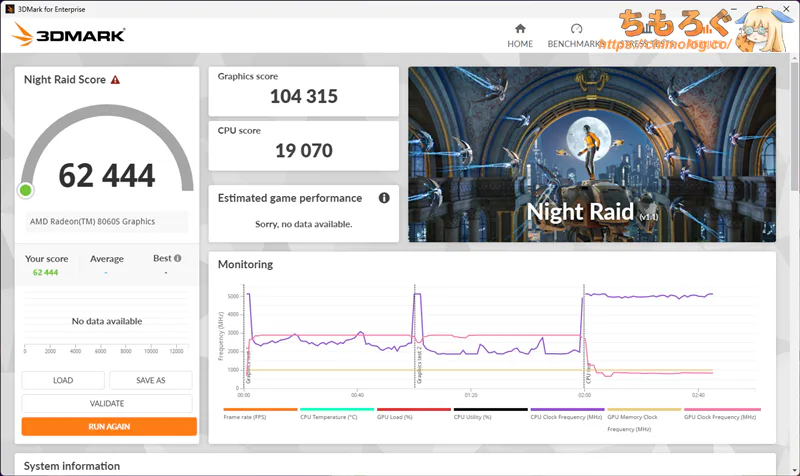The width and height of the screenshot is (800, 476).
Task: Click the LOAD button
Action: pos(63,380)
